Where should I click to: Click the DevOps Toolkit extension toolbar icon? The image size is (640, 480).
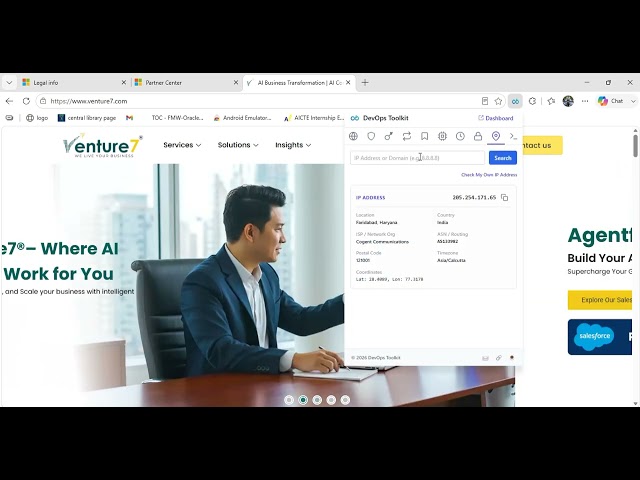pyautogui.click(x=515, y=101)
